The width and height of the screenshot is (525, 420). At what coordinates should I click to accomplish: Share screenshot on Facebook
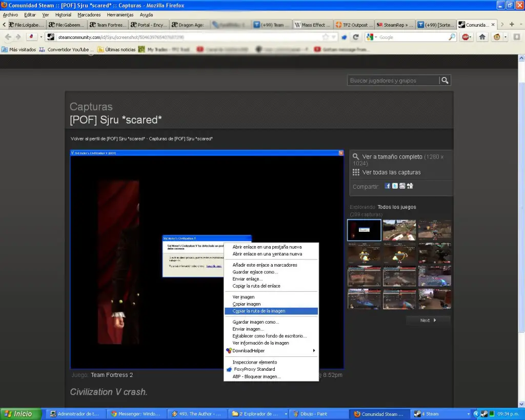[x=388, y=186]
